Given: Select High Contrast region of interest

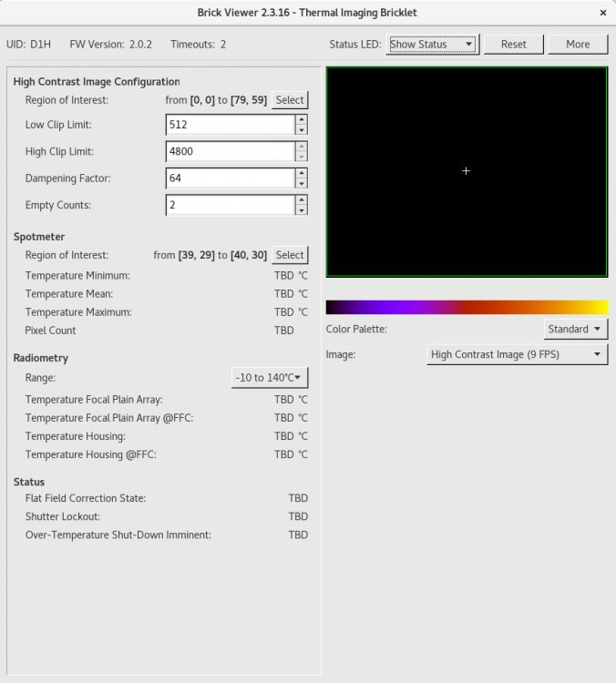Looking at the screenshot, I should (290, 100).
